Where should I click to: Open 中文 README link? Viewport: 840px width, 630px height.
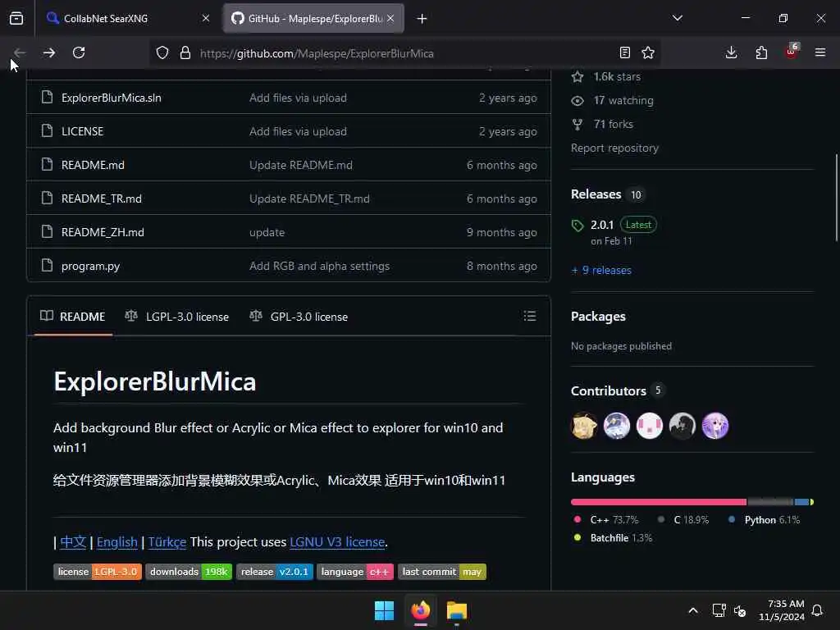click(x=73, y=542)
